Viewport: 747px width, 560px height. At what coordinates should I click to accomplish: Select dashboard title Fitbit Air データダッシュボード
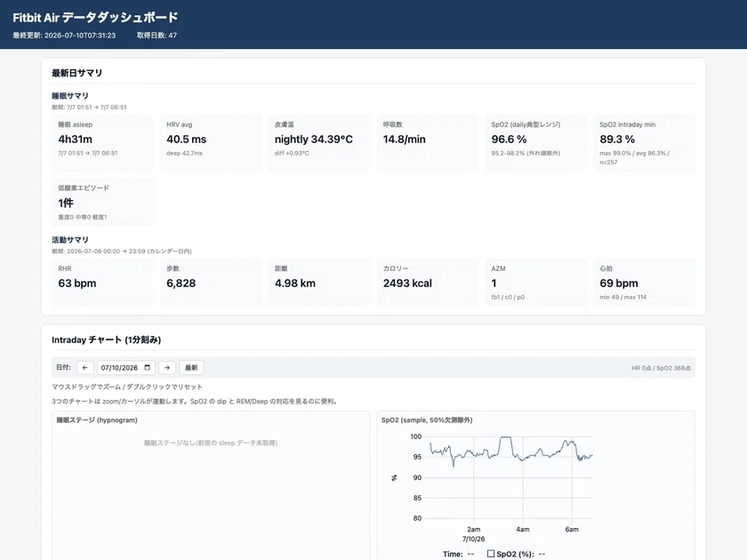pos(95,18)
